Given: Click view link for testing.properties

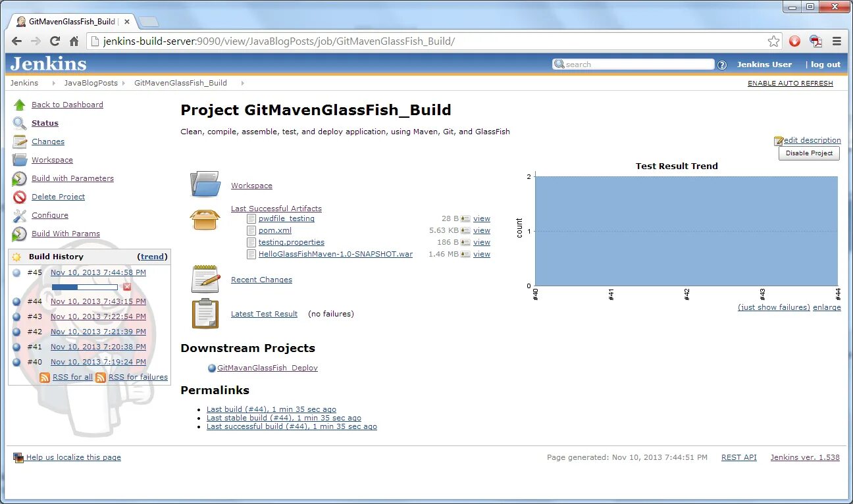Looking at the screenshot, I should pos(482,242).
